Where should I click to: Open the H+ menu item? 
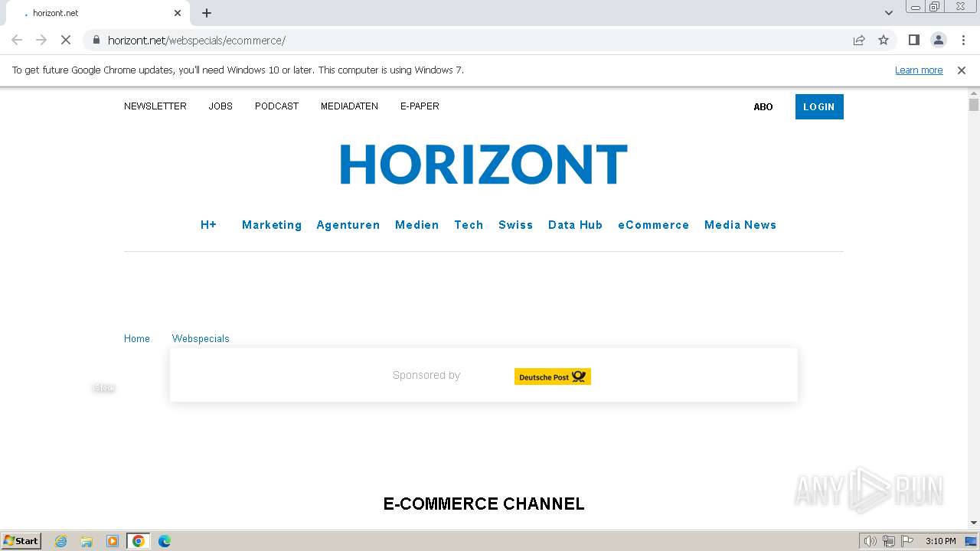[208, 225]
